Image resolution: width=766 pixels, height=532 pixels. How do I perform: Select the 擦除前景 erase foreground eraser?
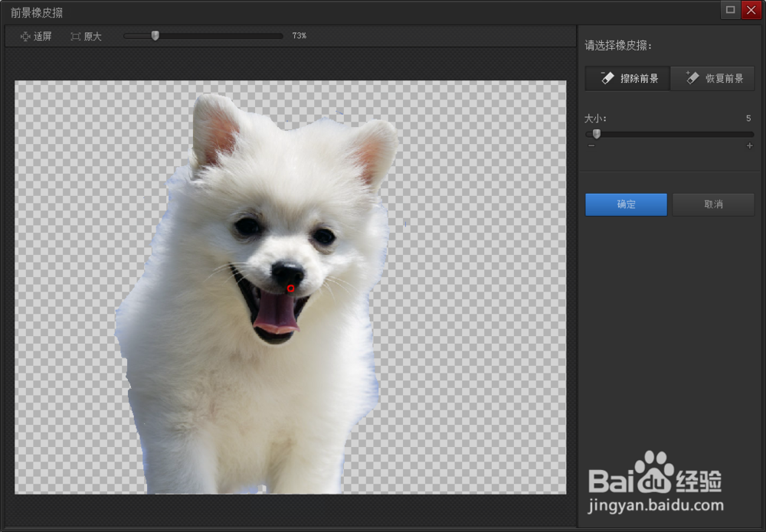(x=627, y=78)
